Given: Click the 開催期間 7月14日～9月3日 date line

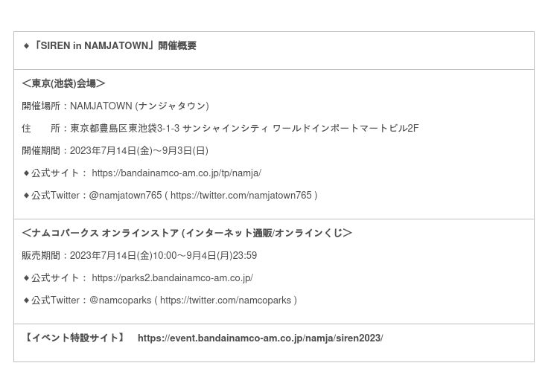Looking at the screenshot, I should [115, 151].
